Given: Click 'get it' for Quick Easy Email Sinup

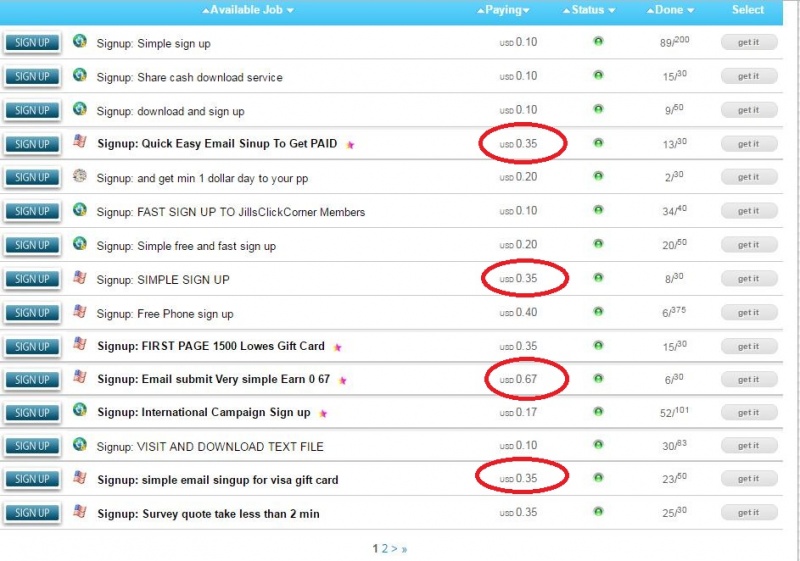Looking at the screenshot, I should coord(748,144).
